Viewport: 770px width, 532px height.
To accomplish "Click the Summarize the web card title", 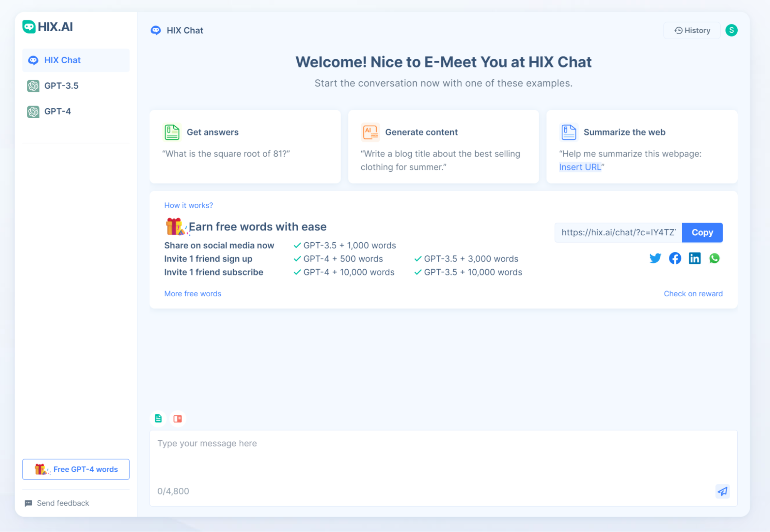I will pyautogui.click(x=624, y=132).
